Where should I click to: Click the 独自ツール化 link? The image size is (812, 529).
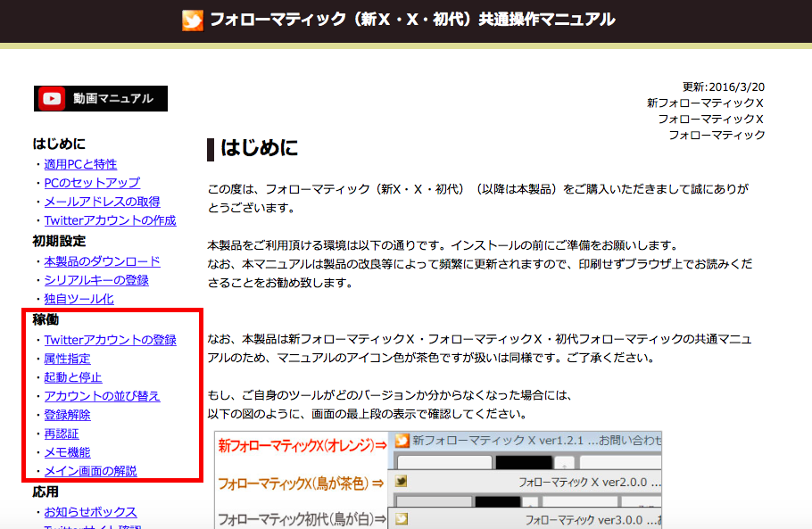(x=79, y=299)
